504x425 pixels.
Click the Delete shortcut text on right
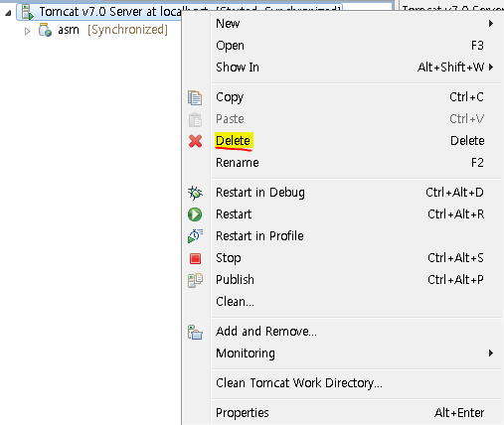pyautogui.click(x=467, y=141)
